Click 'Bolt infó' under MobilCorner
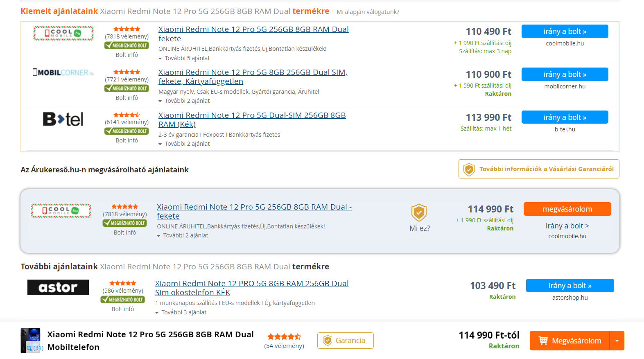The height and width of the screenshot is (359, 644). pos(127,98)
